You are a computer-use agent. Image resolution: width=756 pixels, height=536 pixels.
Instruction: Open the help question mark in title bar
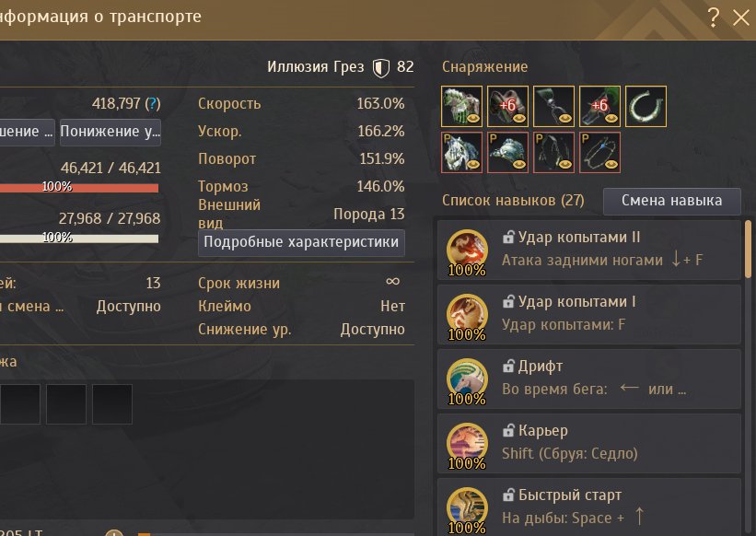[713, 17]
